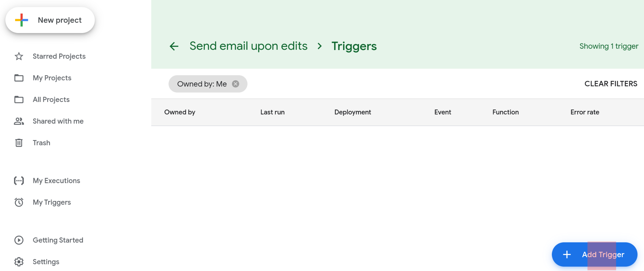
Task: Click the Deployment column header
Action: tap(353, 112)
